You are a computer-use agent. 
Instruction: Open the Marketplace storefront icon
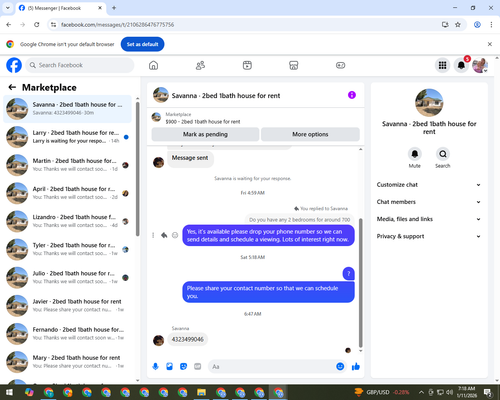294,65
